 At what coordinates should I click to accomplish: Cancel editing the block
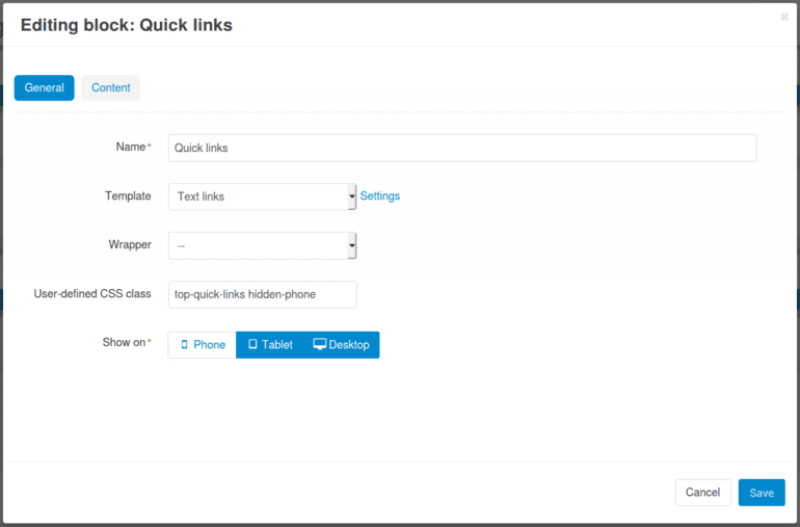(x=703, y=492)
